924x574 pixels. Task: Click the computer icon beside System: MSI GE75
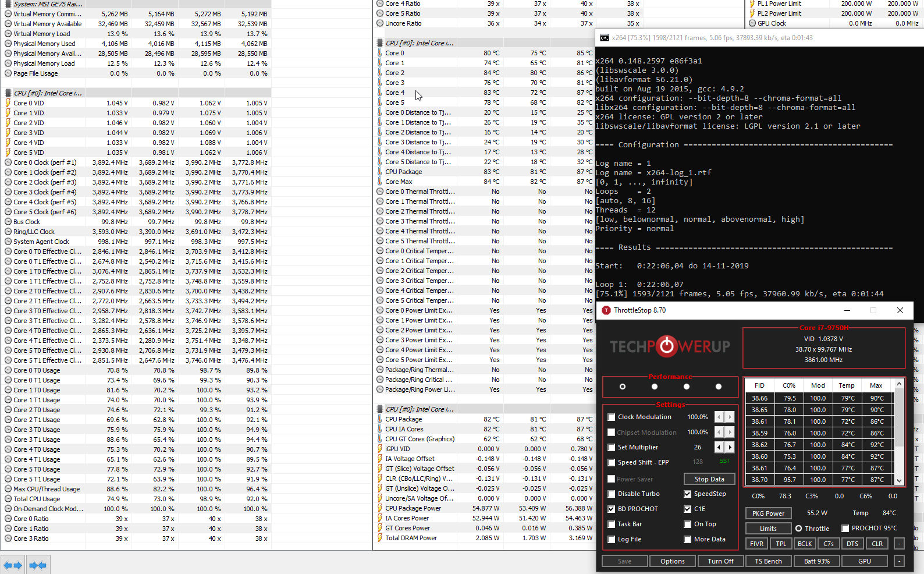[x=8, y=4]
